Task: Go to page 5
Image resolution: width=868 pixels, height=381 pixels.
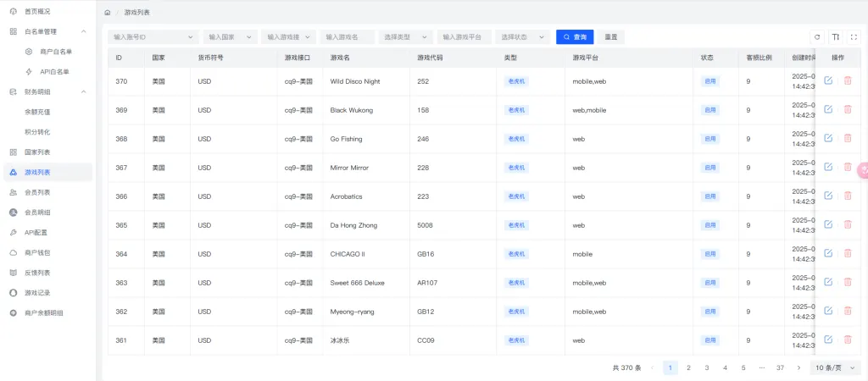Action: coord(743,367)
